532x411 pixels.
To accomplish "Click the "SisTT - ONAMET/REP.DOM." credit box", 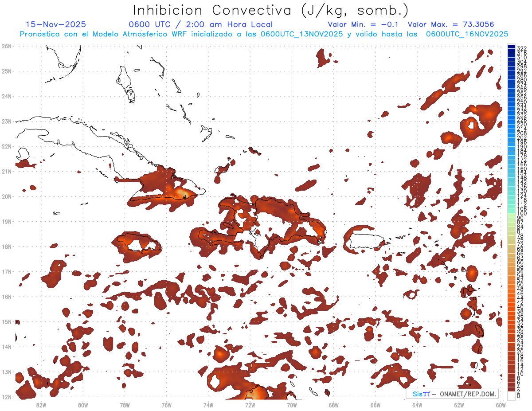I will coord(452,394).
